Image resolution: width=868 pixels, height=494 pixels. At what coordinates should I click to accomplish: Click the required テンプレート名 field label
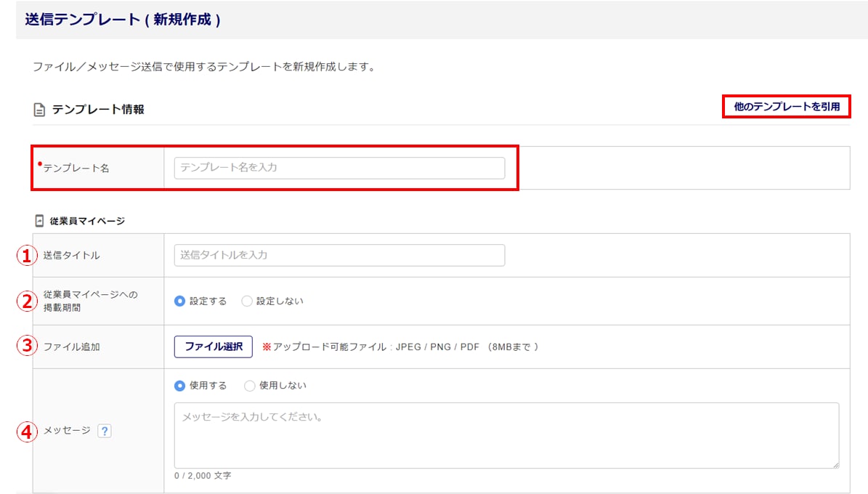76,168
